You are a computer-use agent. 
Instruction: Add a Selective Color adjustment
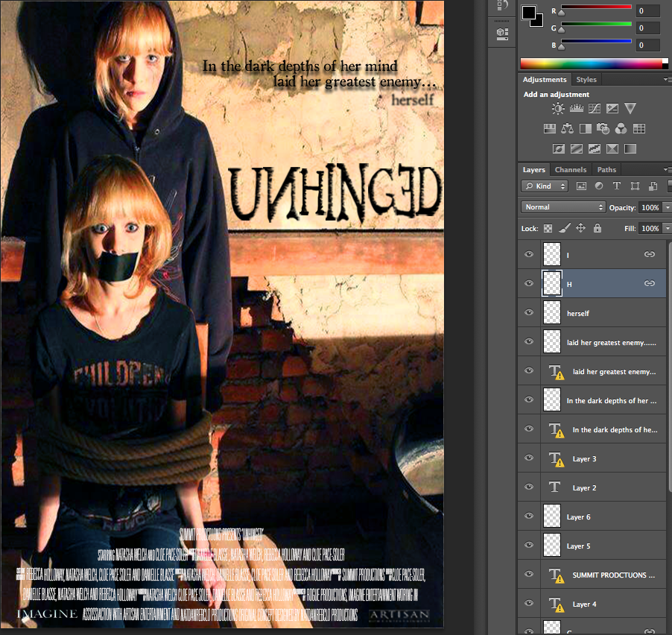612,149
